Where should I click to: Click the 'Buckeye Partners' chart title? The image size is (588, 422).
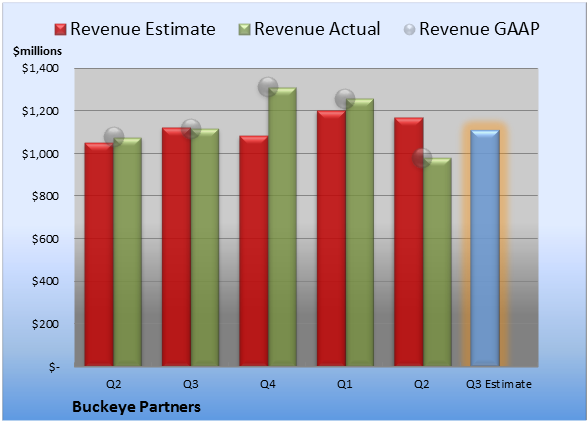pos(136,407)
